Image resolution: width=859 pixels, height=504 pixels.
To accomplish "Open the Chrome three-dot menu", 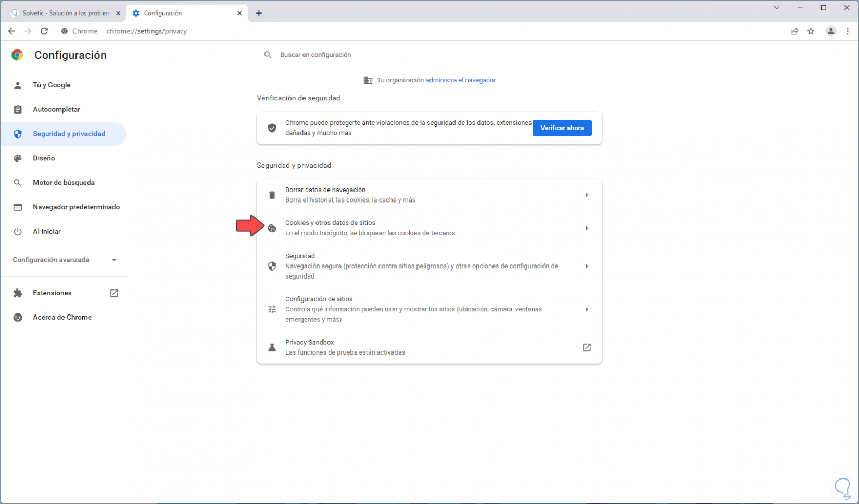I will (x=848, y=31).
